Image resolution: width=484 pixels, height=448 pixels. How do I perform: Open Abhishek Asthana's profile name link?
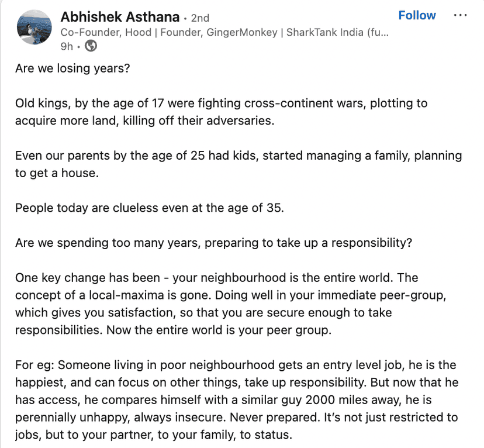120,16
